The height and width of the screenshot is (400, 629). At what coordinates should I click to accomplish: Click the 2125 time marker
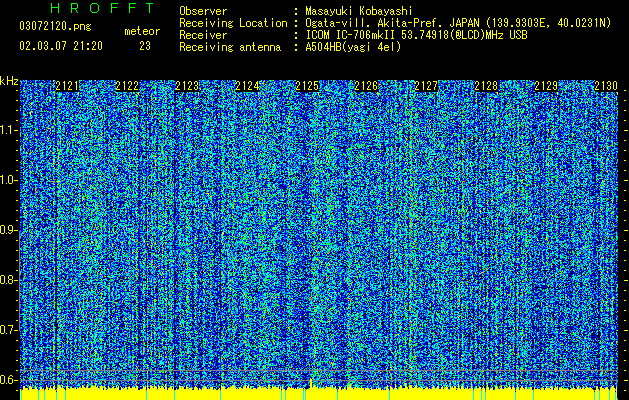[307, 86]
